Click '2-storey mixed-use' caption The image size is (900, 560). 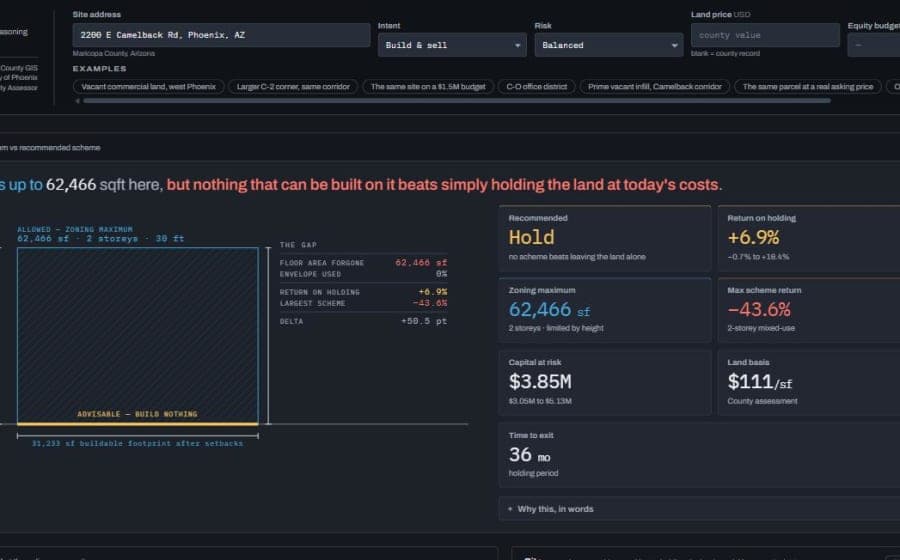pyautogui.click(x=761, y=328)
